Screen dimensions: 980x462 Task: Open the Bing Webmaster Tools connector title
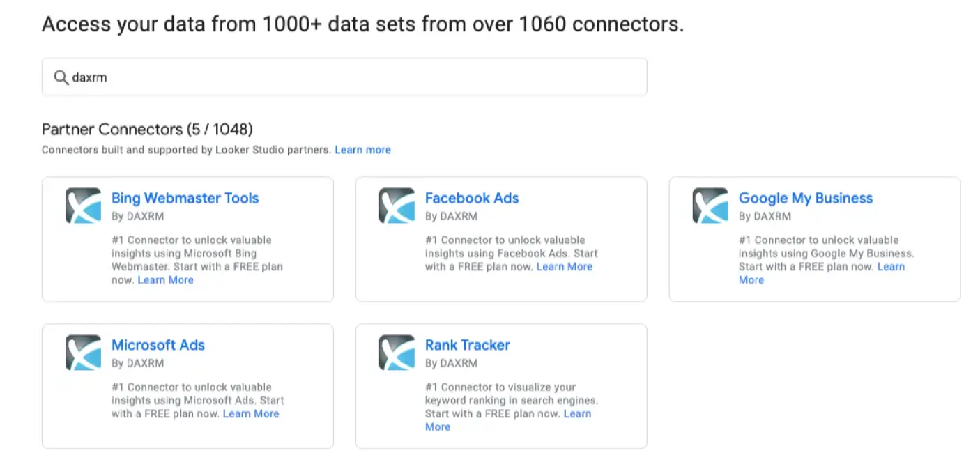185,198
